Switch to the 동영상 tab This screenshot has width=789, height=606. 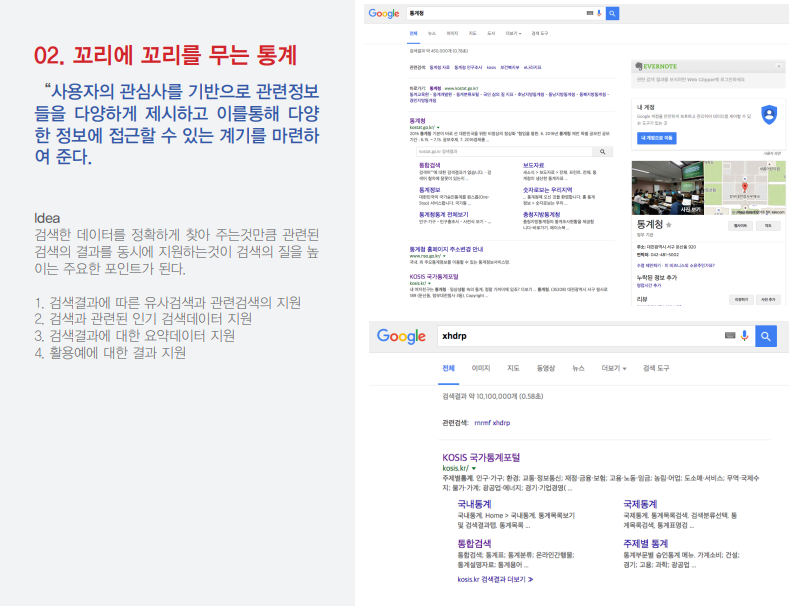tap(545, 368)
